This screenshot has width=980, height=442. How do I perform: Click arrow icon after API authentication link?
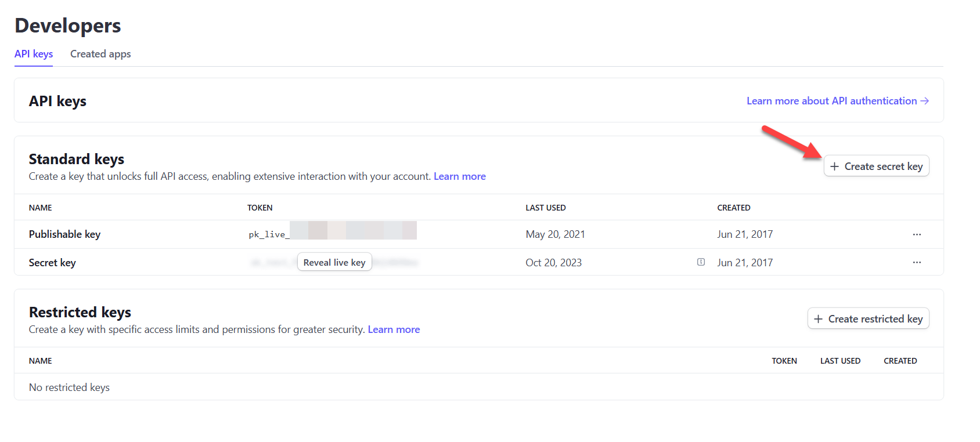point(925,101)
